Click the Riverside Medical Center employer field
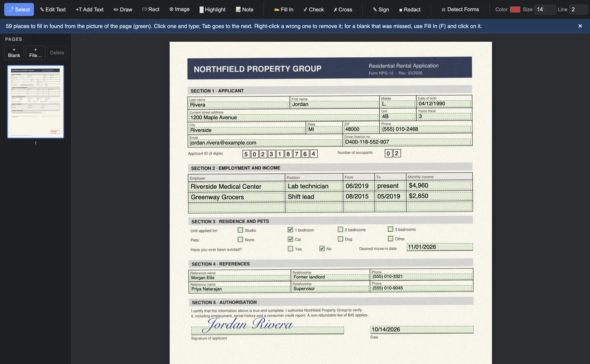Image resolution: width=590 pixels, height=364 pixels. coord(236,186)
